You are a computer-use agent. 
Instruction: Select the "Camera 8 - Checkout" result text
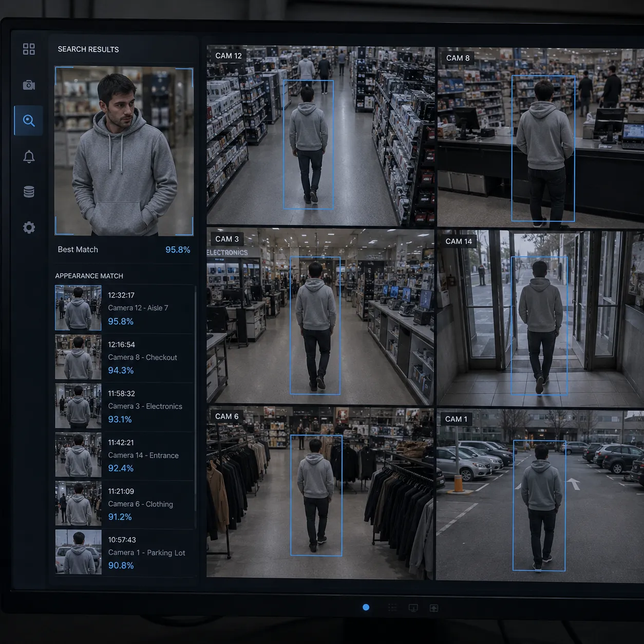point(142,357)
